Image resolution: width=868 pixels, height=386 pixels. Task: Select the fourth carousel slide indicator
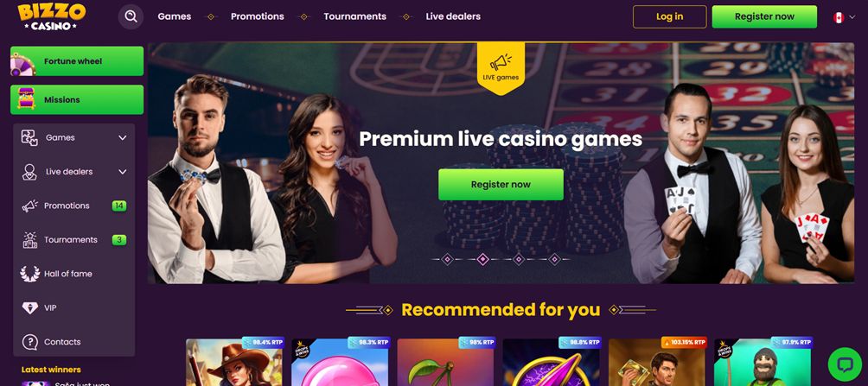click(x=554, y=259)
